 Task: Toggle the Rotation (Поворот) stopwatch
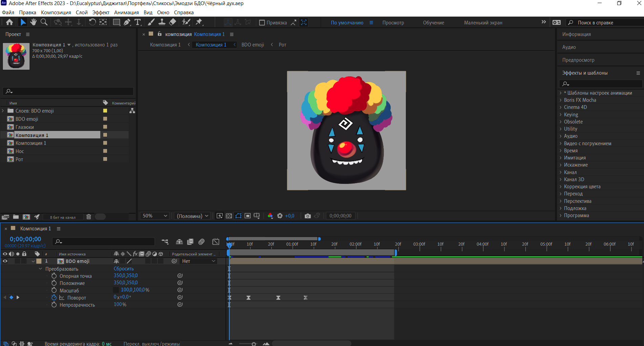pos(54,297)
